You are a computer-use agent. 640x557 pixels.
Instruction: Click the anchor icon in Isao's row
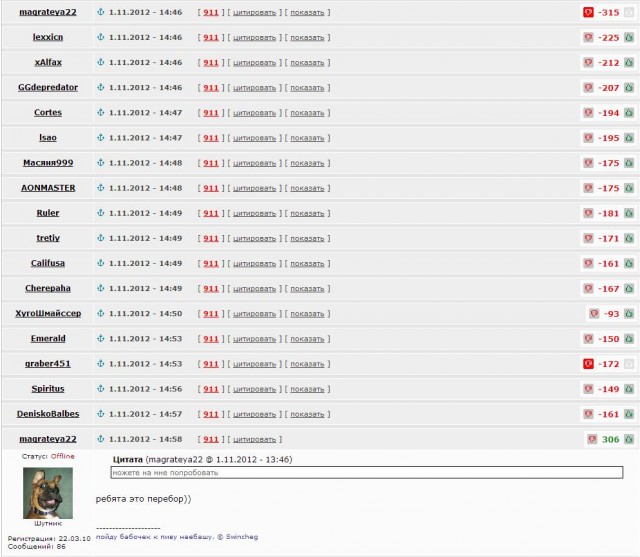tap(101, 138)
